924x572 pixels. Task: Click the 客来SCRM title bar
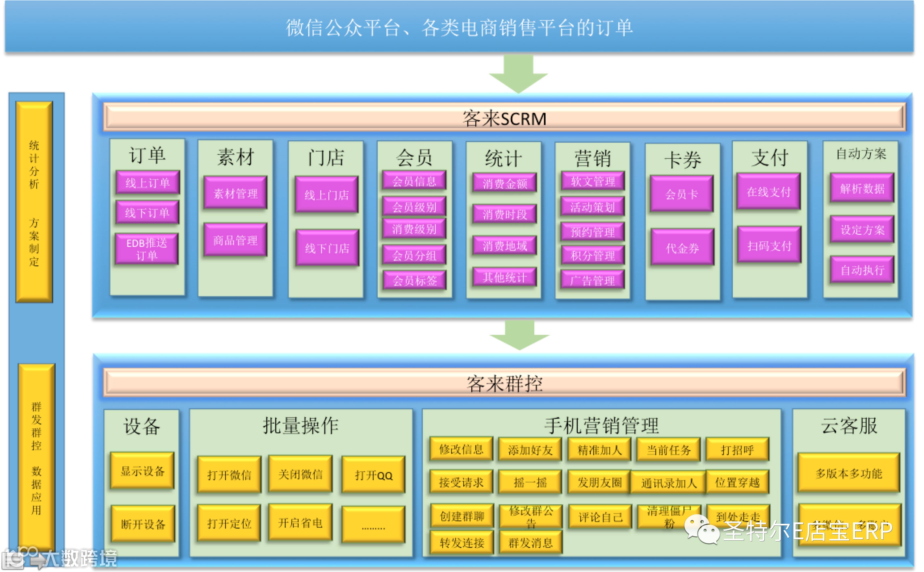(504, 118)
